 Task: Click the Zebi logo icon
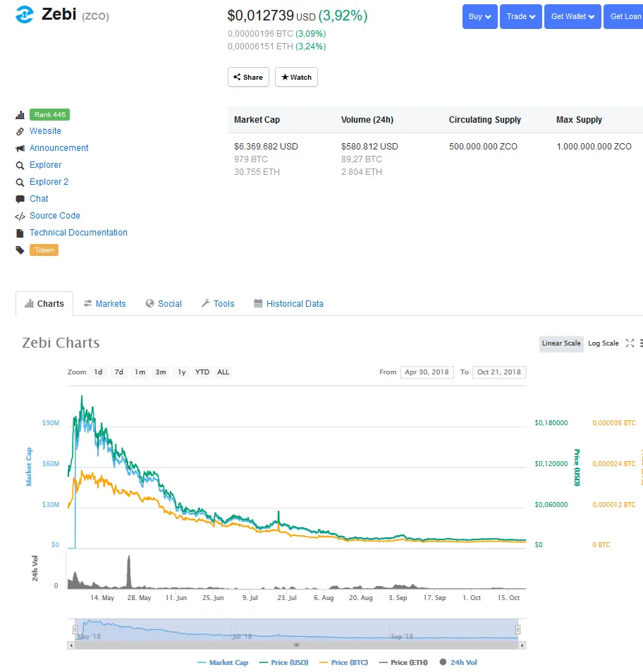25,15
